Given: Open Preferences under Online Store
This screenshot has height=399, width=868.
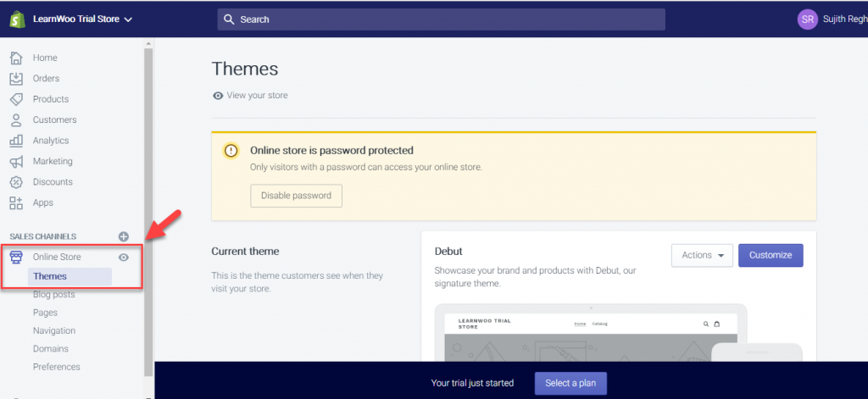Looking at the screenshot, I should [x=56, y=367].
